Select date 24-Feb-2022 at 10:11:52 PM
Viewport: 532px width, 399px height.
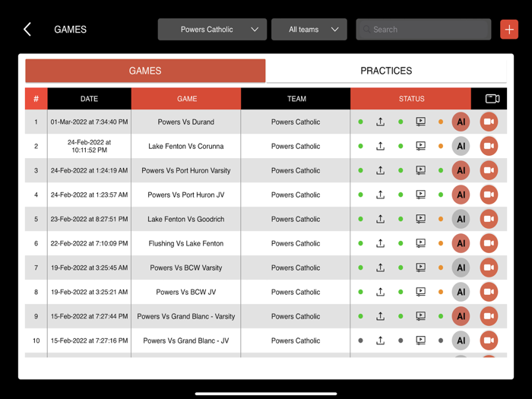(89, 146)
